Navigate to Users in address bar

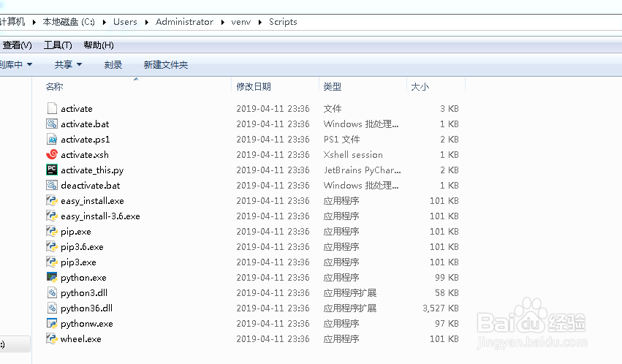(x=126, y=22)
